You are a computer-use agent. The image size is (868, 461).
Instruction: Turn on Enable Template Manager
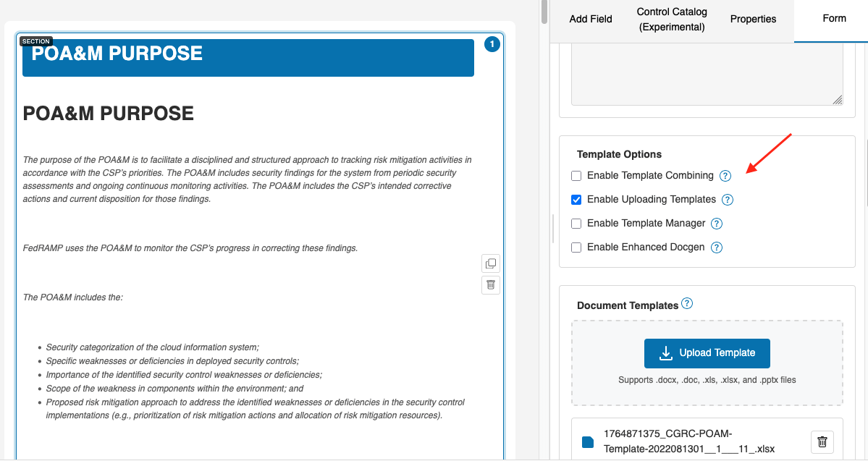[576, 224]
